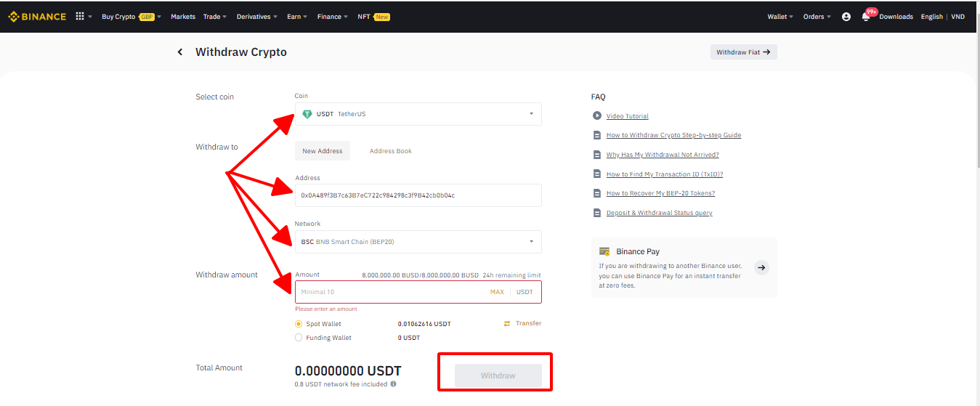Screen dimensions: 980x406
Task: Open the apps grid menu icon
Action: tap(80, 16)
